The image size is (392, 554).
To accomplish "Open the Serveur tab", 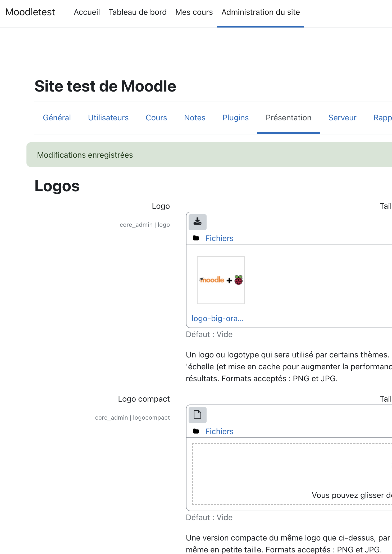I will 342,118.
